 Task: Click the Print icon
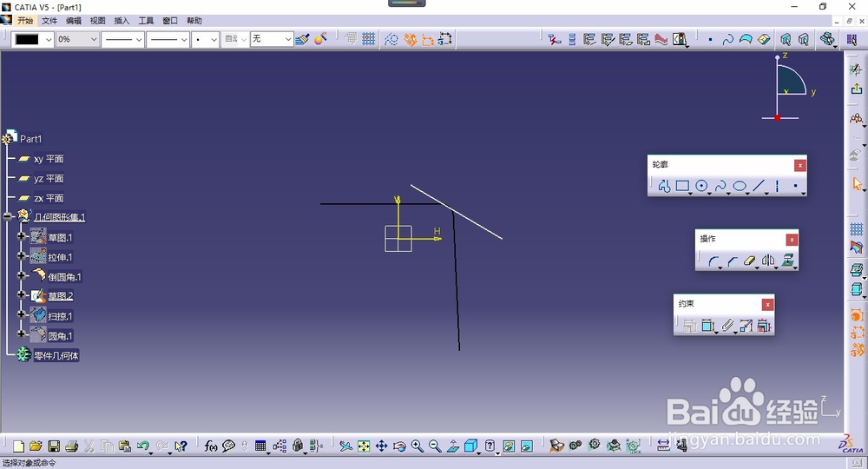pos(71,446)
